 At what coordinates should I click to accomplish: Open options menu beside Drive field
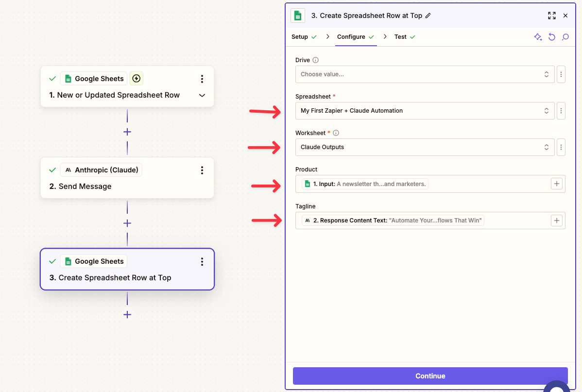pos(561,74)
